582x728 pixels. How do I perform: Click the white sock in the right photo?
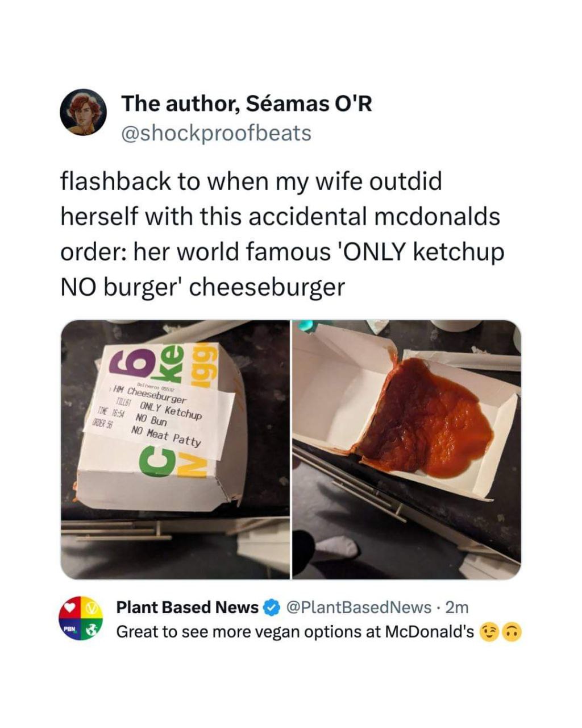338,548
